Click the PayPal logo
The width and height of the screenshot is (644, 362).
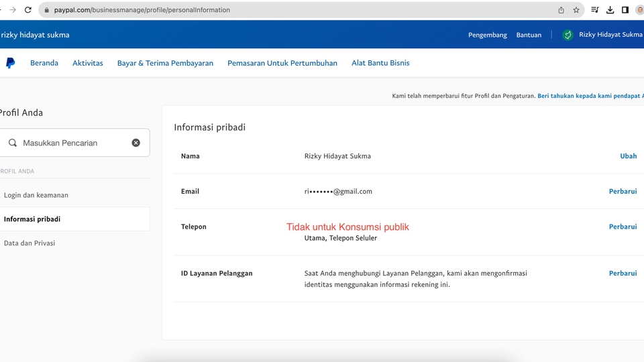[11, 63]
